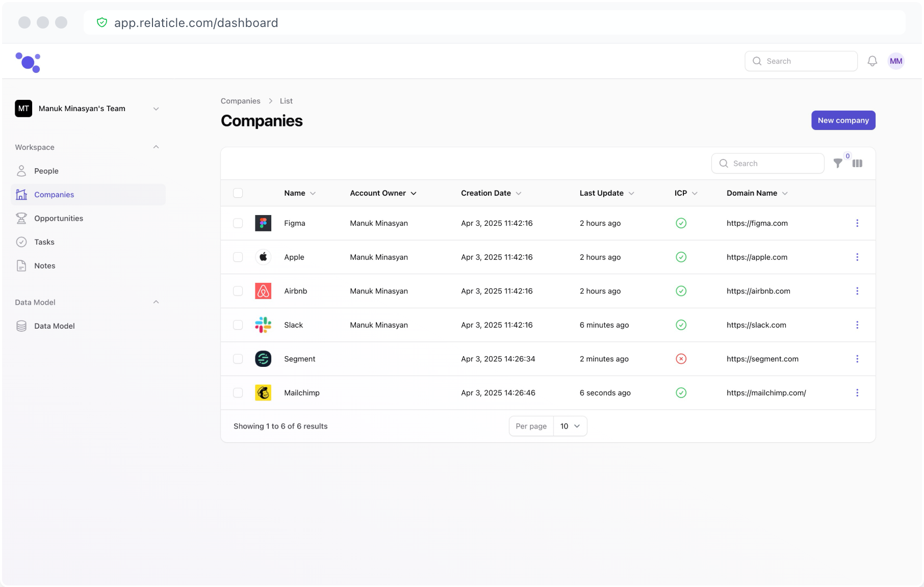The width and height of the screenshot is (924, 587).
Task: Go to Opportunities in the sidebar
Action: (58, 218)
